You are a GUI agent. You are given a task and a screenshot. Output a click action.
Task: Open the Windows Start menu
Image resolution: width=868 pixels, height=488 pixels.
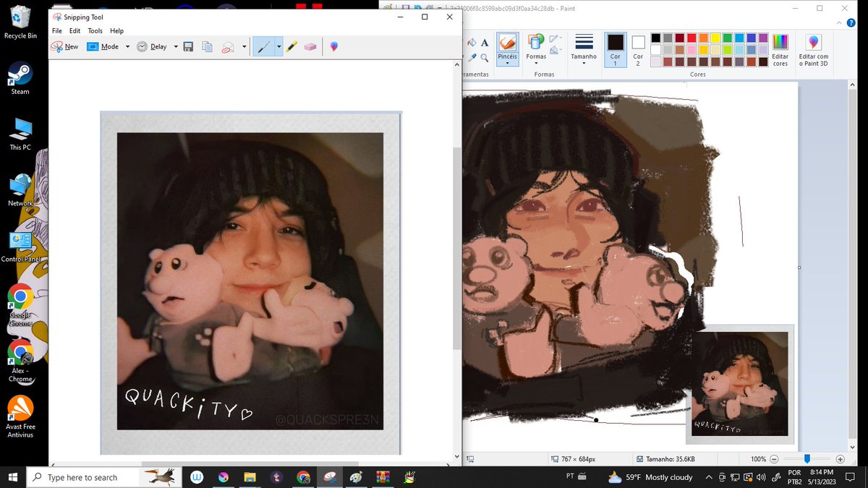pos(13,477)
